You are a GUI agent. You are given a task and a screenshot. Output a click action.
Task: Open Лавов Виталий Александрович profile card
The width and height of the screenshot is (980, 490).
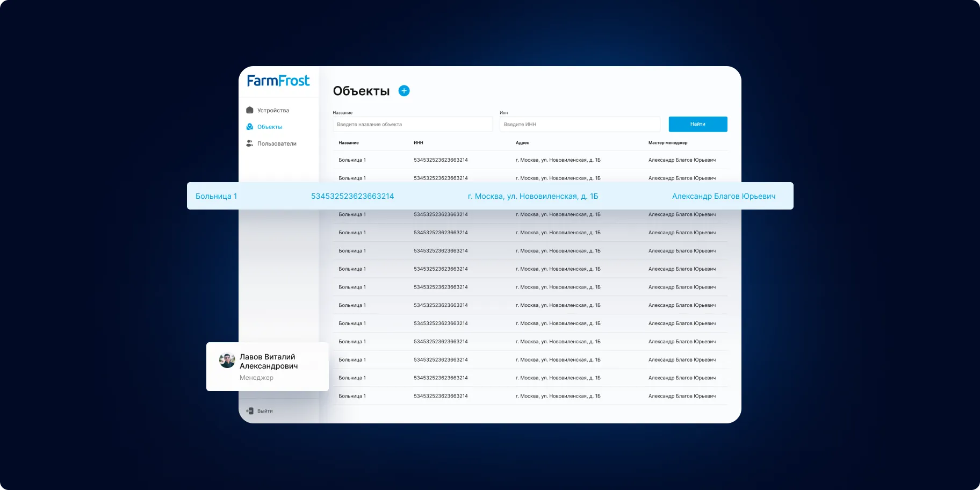(x=268, y=366)
